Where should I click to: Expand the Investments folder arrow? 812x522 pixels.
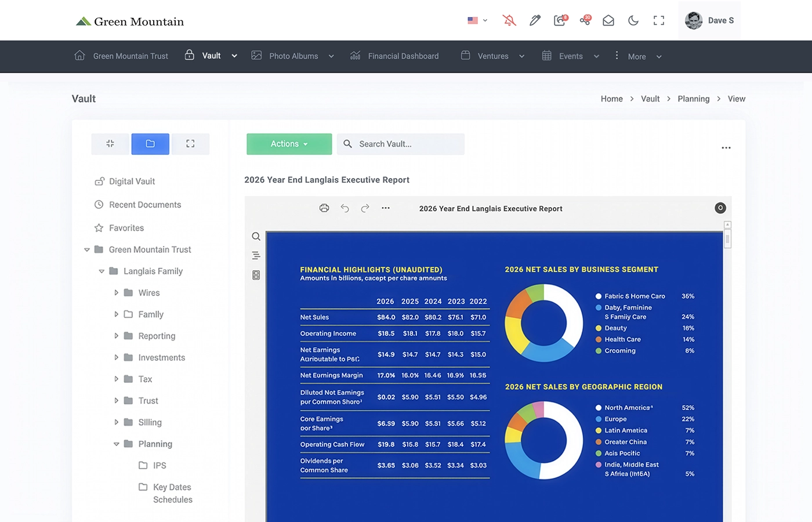click(x=117, y=357)
